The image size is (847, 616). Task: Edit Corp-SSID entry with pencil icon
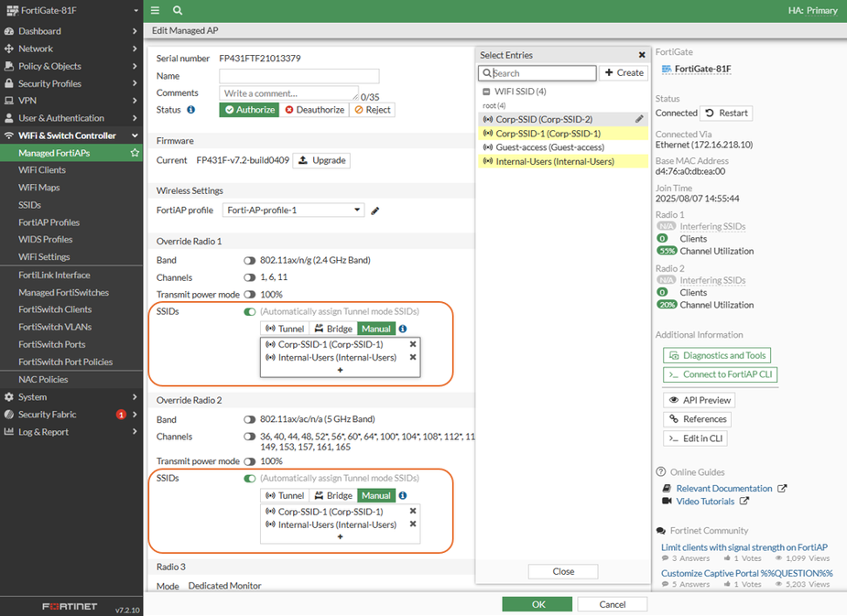(639, 119)
